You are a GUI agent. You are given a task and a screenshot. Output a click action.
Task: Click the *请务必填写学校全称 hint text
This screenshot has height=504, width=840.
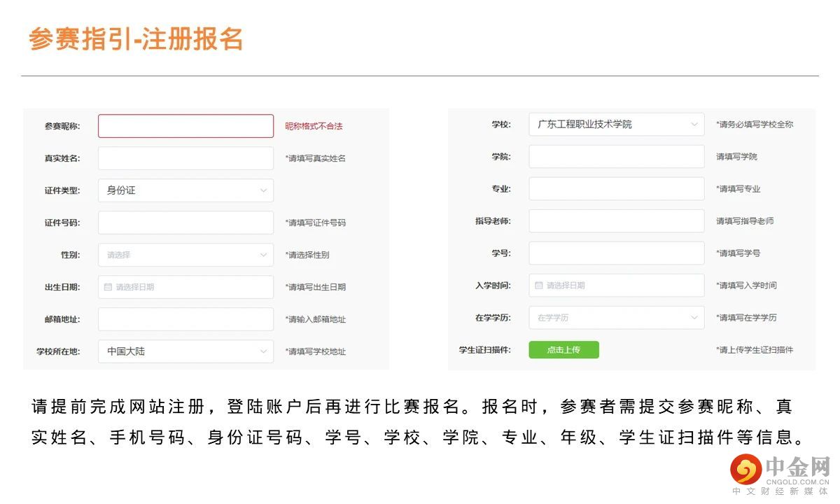pos(755,125)
